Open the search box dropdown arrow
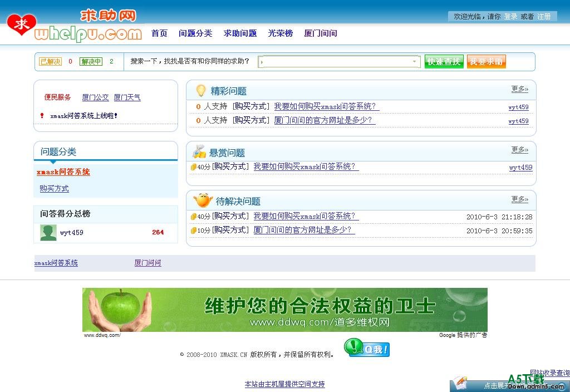This screenshot has width=570, height=392. 415,62
